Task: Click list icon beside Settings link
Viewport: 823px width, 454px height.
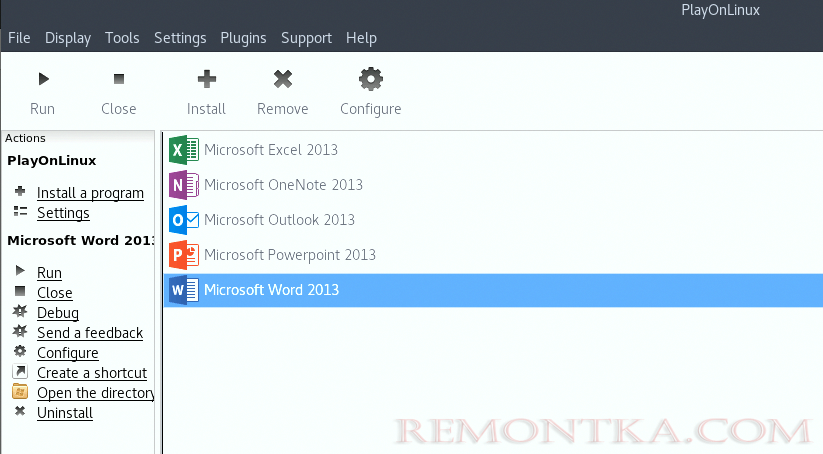Action: point(20,211)
